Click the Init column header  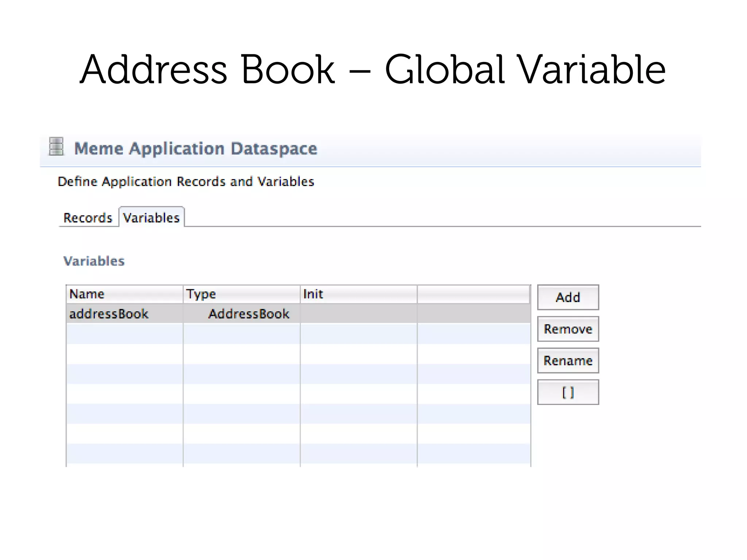click(359, 294)
